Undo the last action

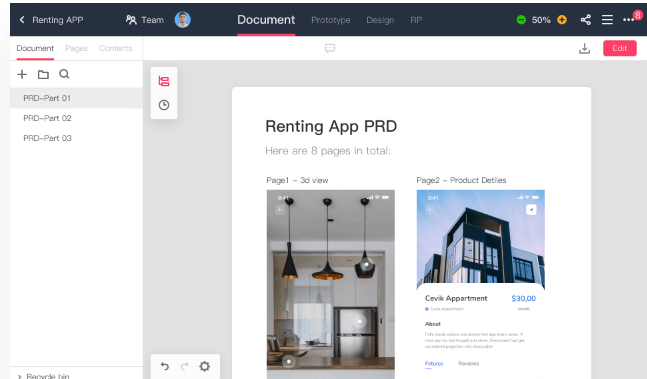tap(165, 366)
